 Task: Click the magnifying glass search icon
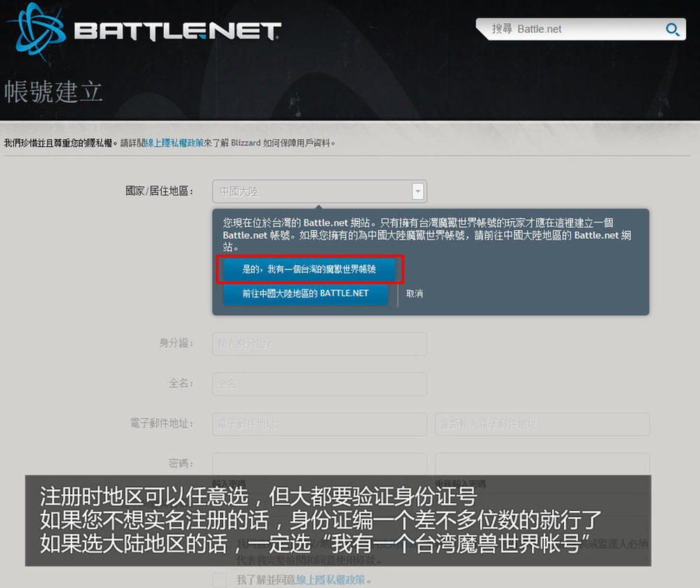coord(672,29)
